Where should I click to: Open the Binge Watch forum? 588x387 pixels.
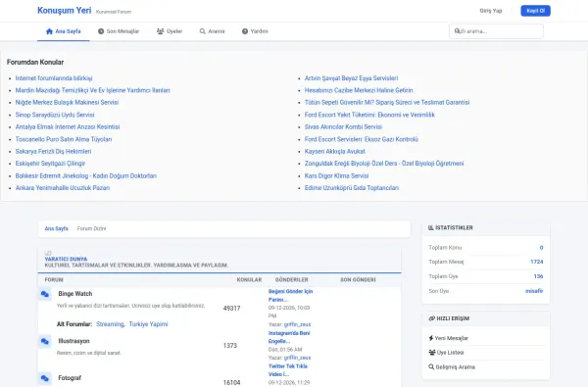[x=75, y=294]
